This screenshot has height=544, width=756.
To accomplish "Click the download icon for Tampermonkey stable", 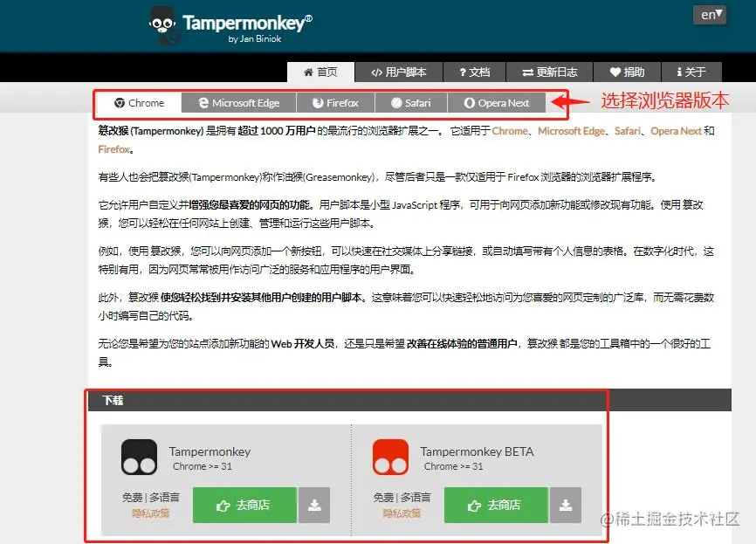I will coord(314,505).
